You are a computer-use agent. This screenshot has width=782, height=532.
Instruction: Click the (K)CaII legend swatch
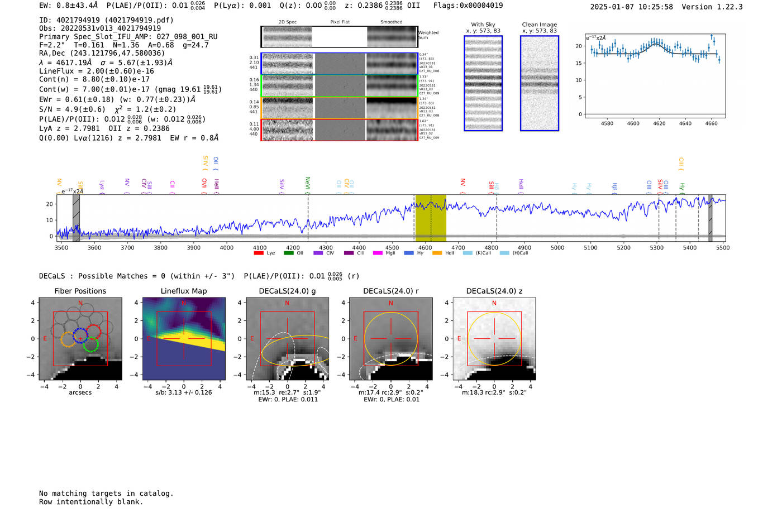point(468,253)
